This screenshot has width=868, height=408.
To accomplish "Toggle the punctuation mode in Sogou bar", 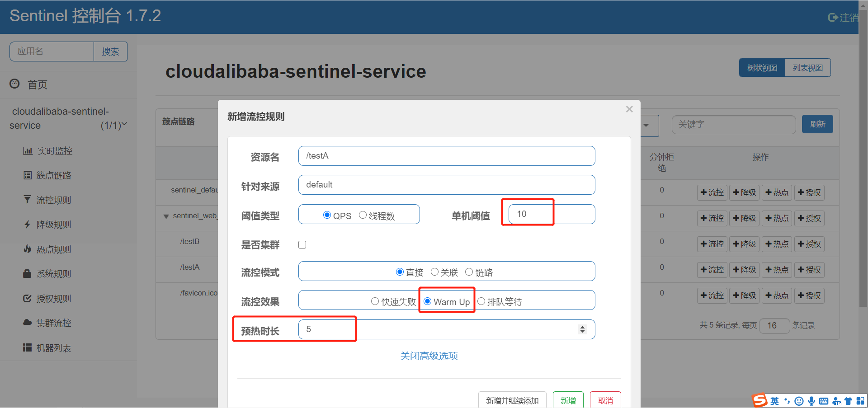I will (787, 401).
